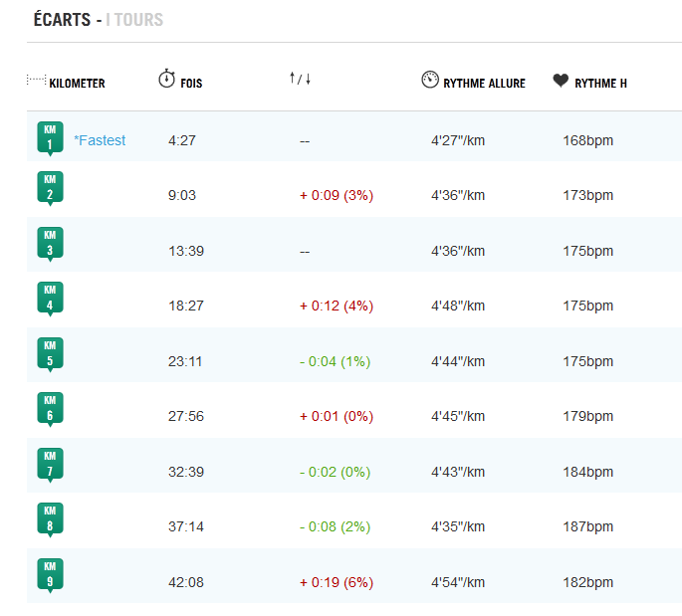Click the FOIS column header
The image size is (682, 616).
tap(191, 83)
